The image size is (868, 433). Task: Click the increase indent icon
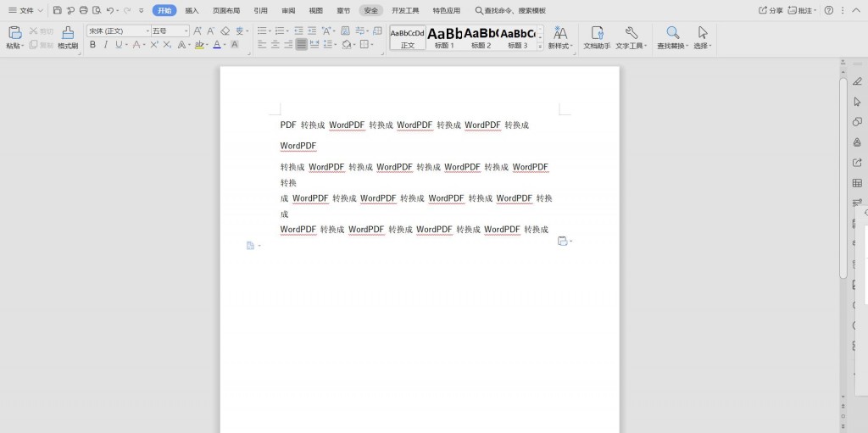312,31
